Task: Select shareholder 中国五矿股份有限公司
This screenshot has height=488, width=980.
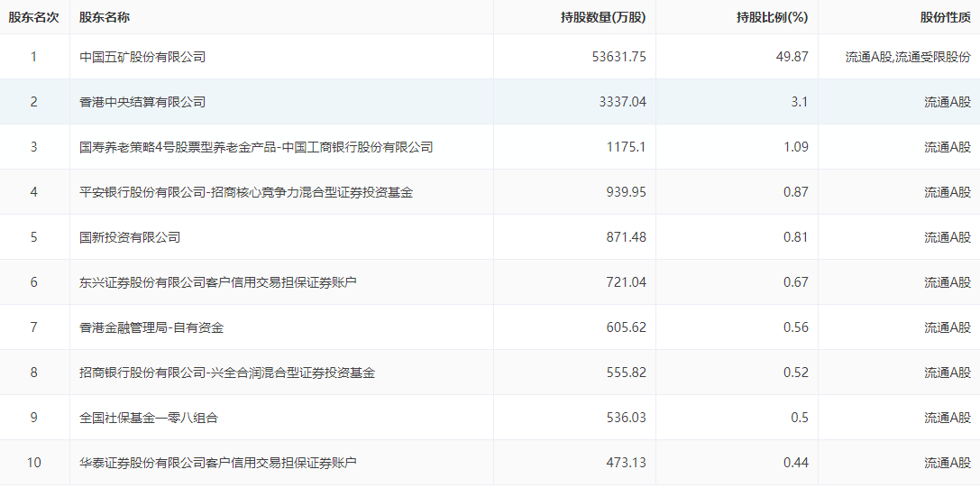Action: tap(142, 57)
